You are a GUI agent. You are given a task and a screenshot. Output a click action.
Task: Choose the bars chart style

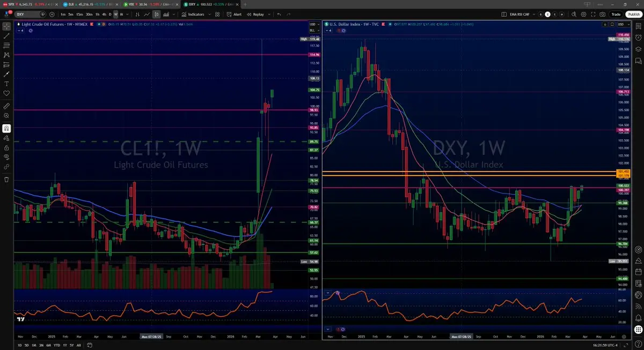(x=137, y=14)
